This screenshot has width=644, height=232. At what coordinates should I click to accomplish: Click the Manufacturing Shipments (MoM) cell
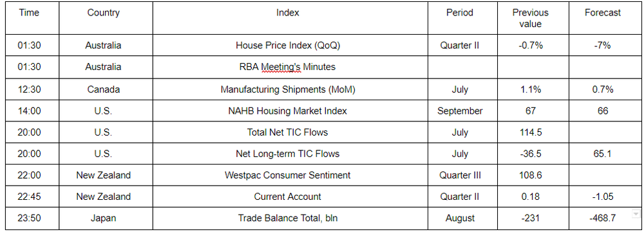tap(290, 89)
